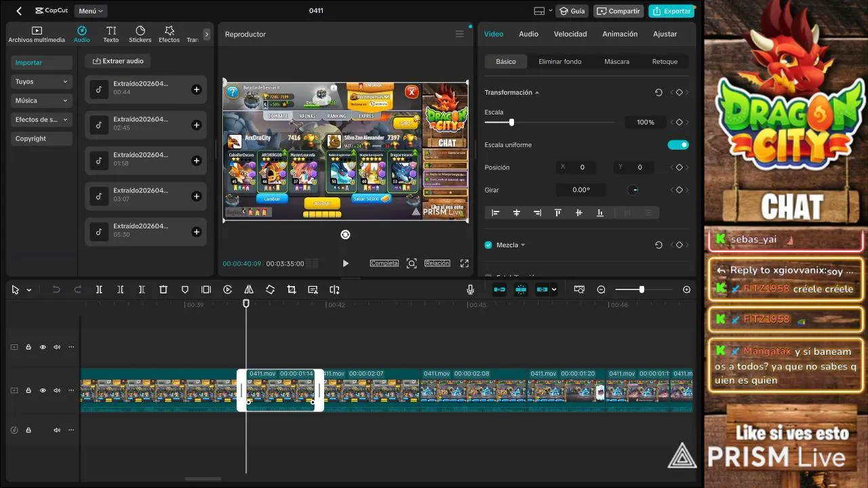Open Archivos multimedia panel
Image resolution: width=868 pixels, height=488 pixels.
click(37, 35)
